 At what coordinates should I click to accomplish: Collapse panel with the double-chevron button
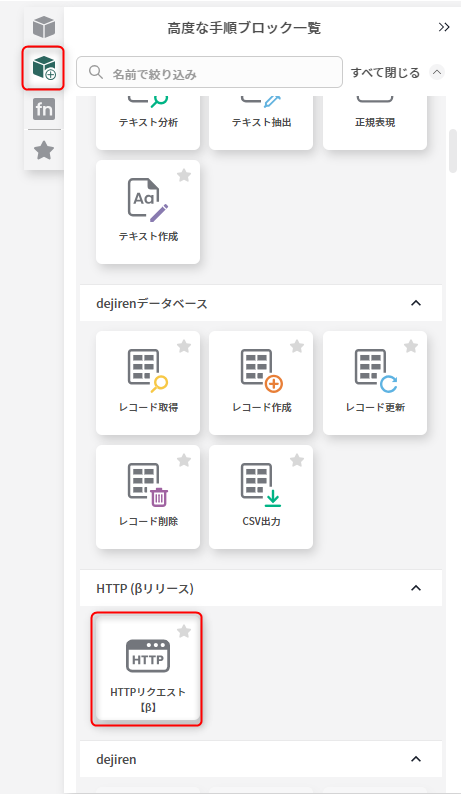pos(444,27)
